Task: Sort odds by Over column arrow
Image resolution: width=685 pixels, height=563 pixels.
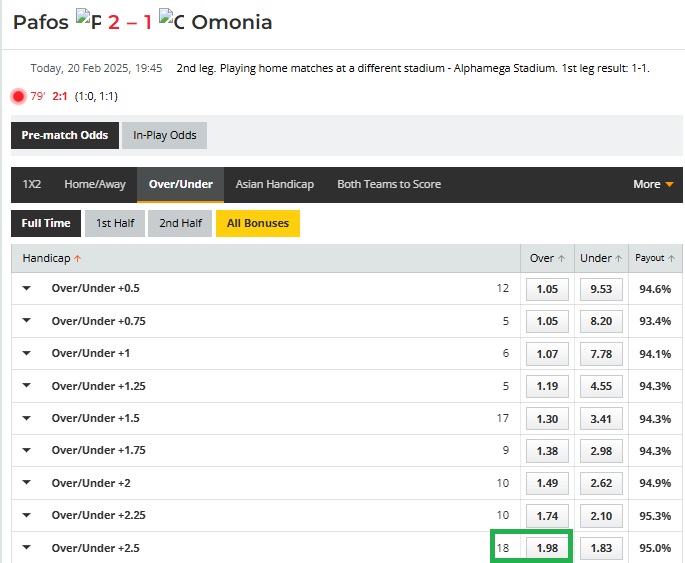Action: [x=561, y=258]
